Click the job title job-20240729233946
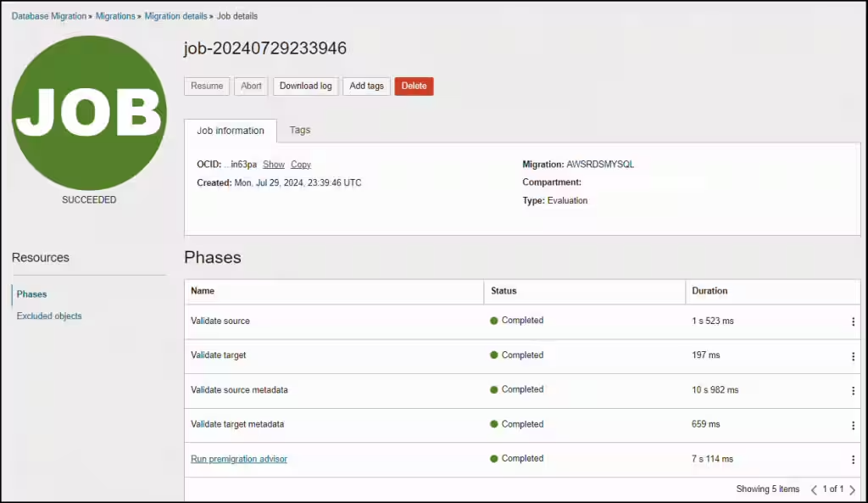 pyautogui.click(x=265, y=48)
